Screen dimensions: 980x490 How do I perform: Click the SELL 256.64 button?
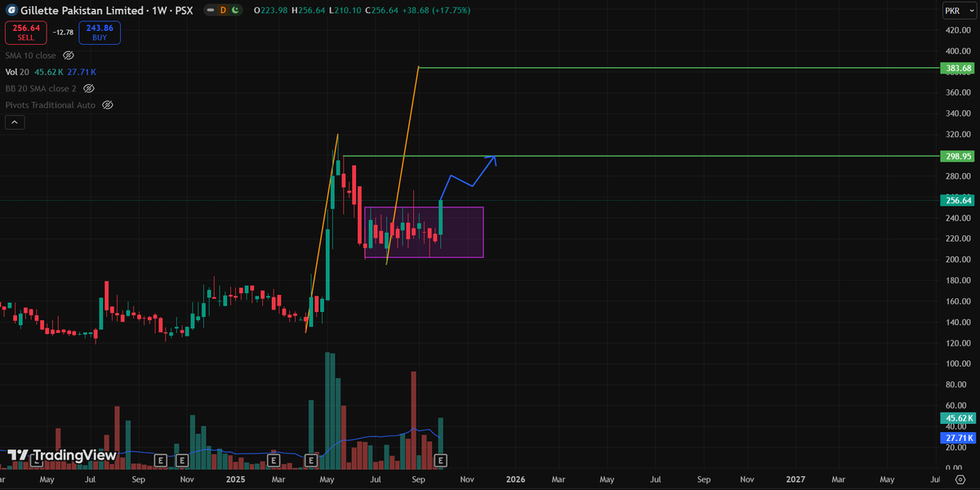25,33
